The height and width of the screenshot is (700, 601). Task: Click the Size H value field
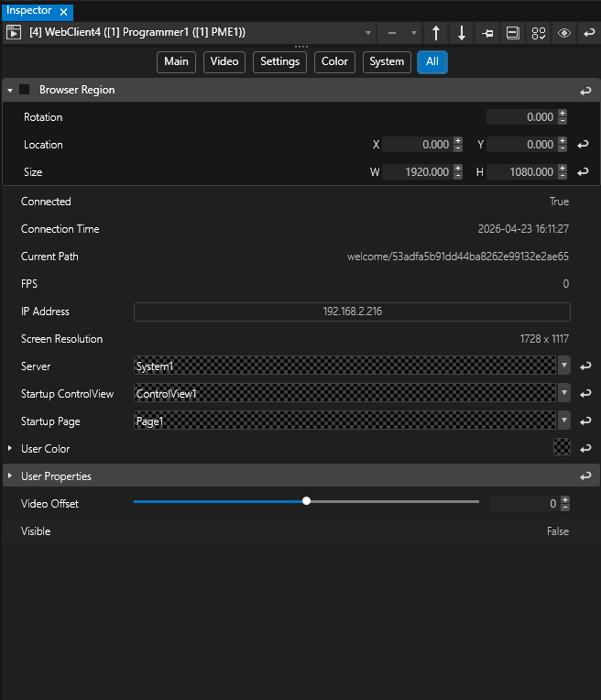click(521, 172)
